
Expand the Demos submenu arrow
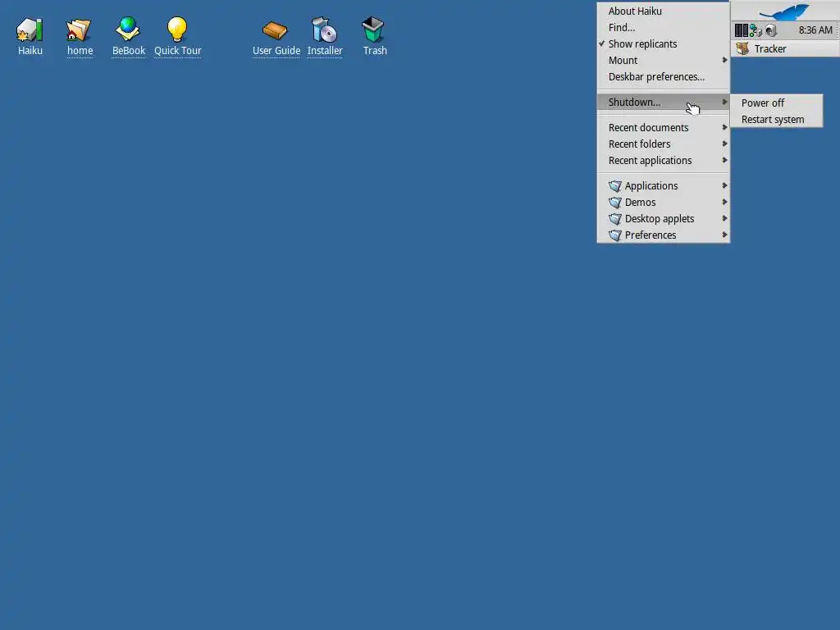(x=724, y=202)
